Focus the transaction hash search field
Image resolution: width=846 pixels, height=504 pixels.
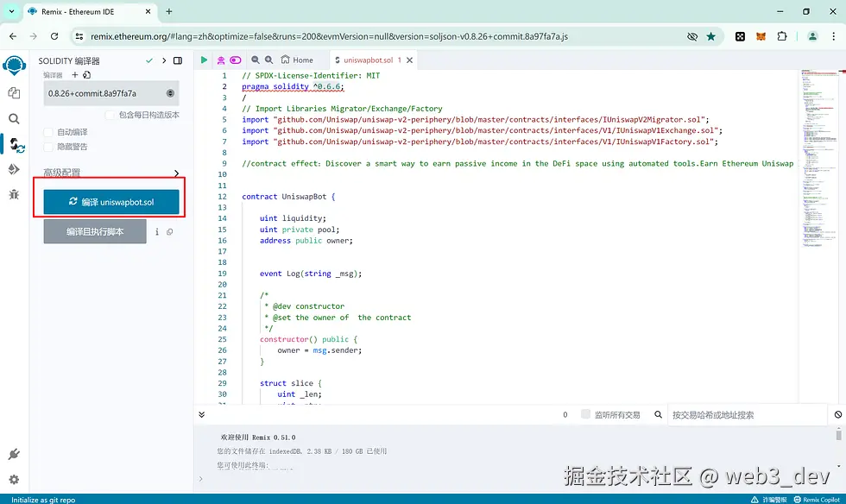(x=748, y=414)
